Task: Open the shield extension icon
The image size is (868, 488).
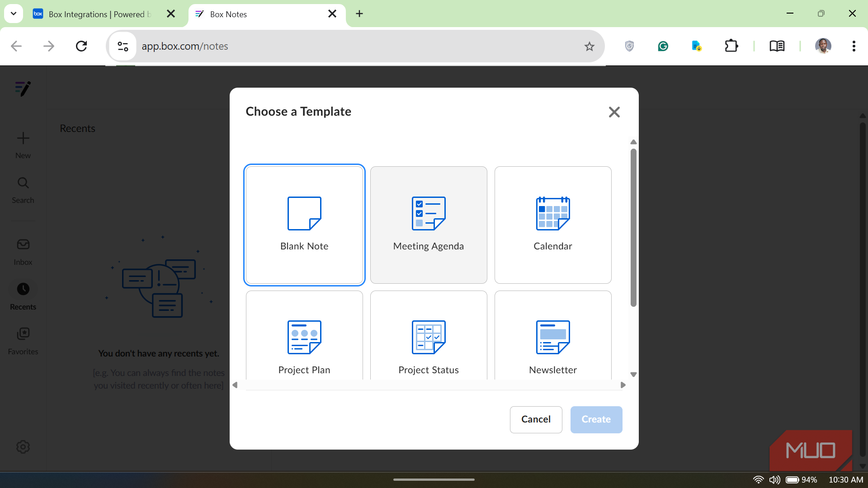Action: [x=629, y=46]
